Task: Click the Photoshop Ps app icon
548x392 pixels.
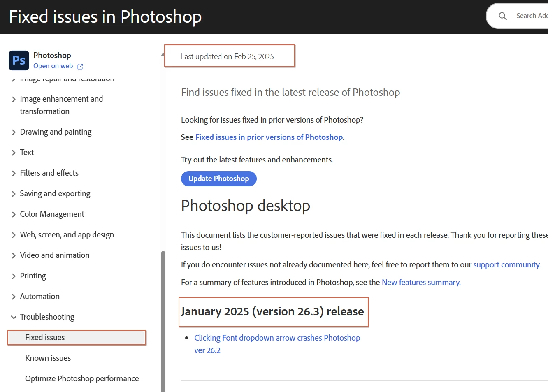Action: [x=19, y=60]
